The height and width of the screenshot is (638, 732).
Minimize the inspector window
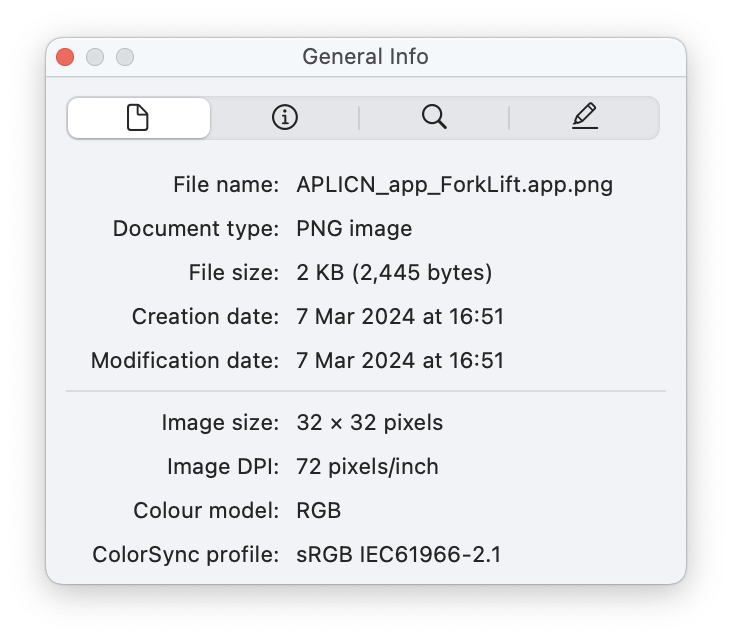coord(95,57)
